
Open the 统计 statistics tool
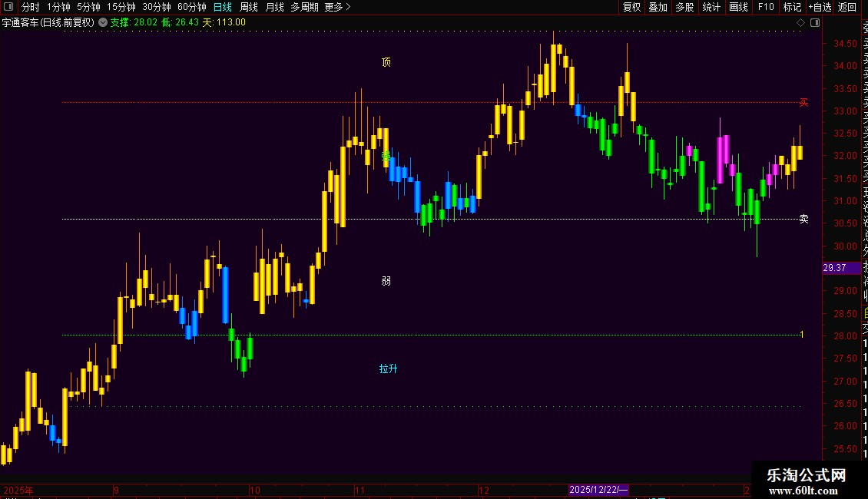pyautogui.click(x=711, y=7)
